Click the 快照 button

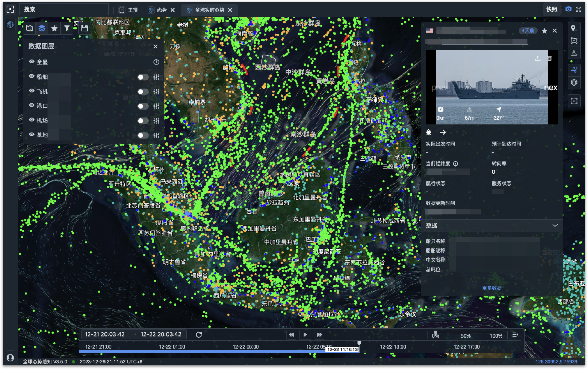coord(551,9)
